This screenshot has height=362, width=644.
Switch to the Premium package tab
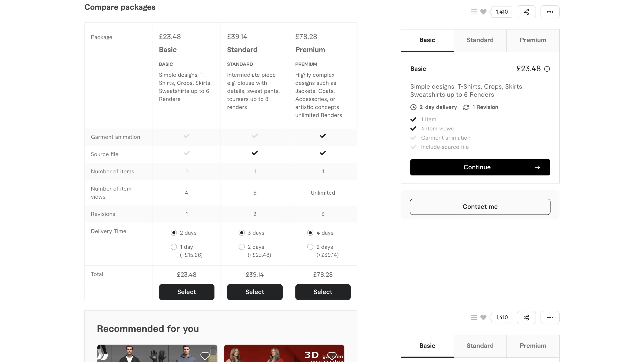(x=533, y=40)
